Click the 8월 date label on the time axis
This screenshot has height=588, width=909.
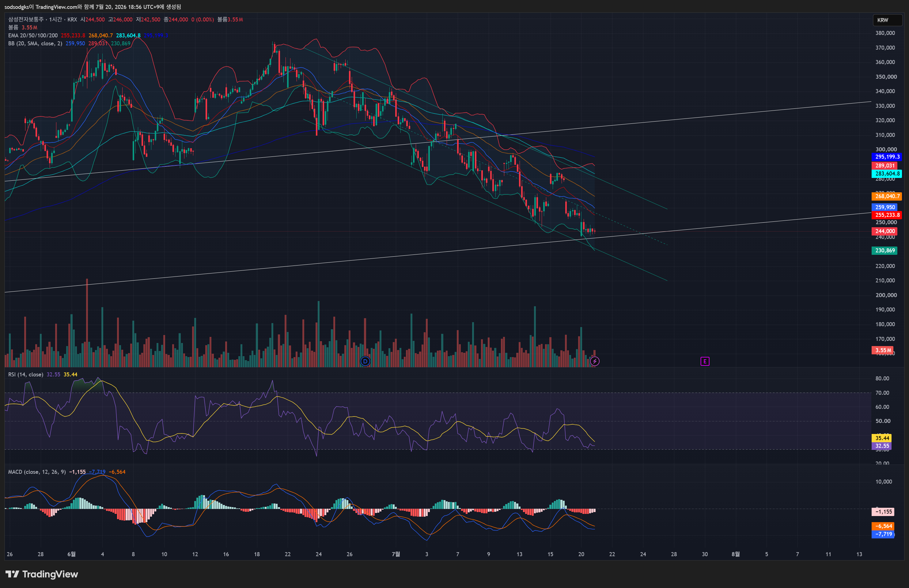(736, 554)
